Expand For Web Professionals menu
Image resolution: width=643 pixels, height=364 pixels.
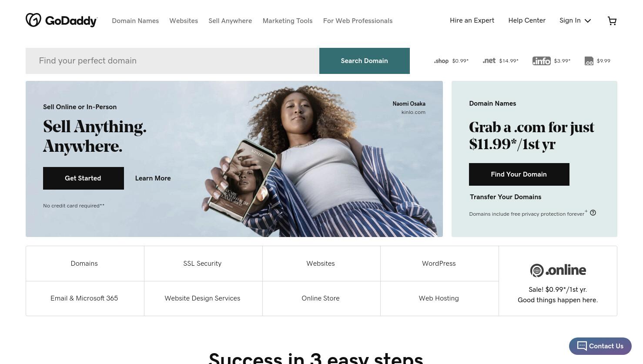pos(358,21)
